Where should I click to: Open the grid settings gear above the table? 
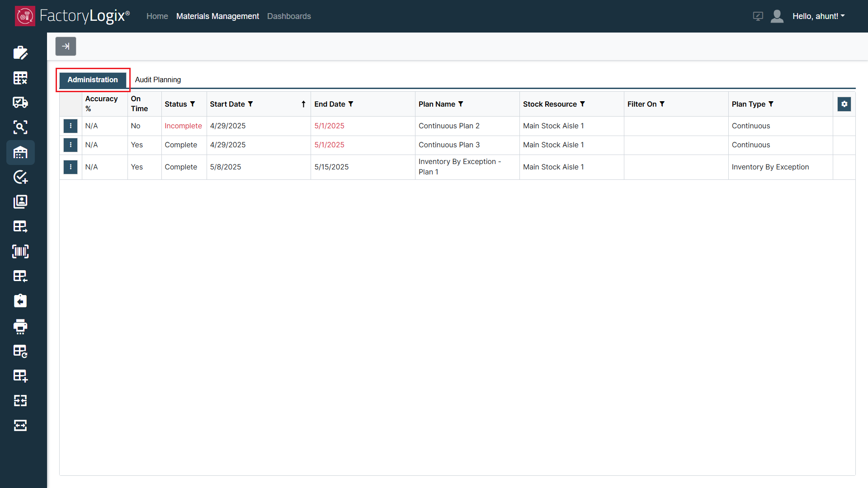(x=844, y=104)
